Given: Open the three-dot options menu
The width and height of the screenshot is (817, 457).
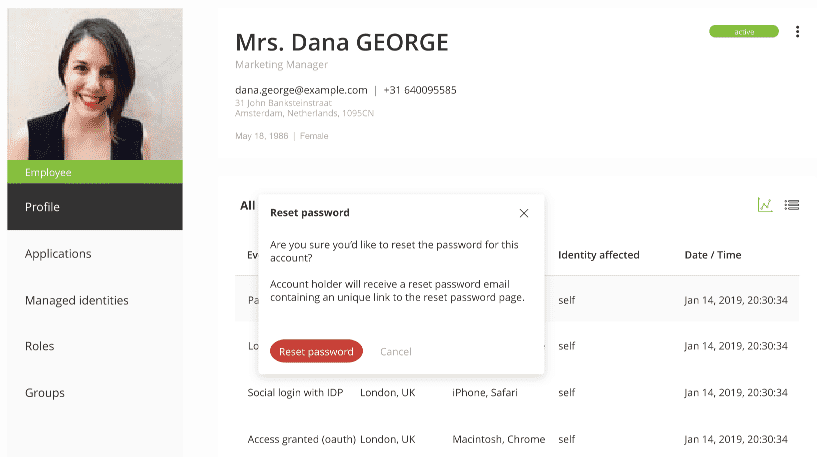Looking at the screenshot, I should point(797,32).
